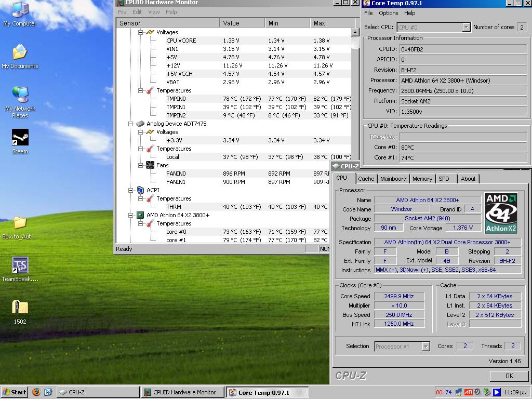The width and height of the screenshot is (532, 399).
Task: Switch to the Memory tab in CPU-Z
Action: (422, 179)
